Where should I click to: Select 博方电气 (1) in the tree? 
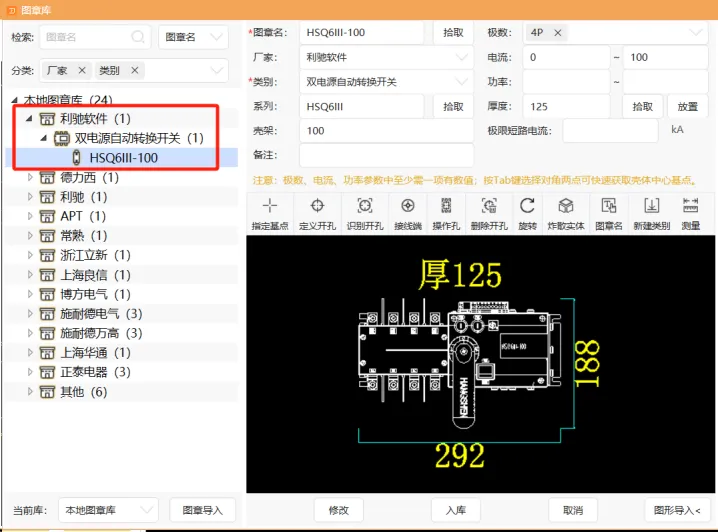(x=121, y=294)
